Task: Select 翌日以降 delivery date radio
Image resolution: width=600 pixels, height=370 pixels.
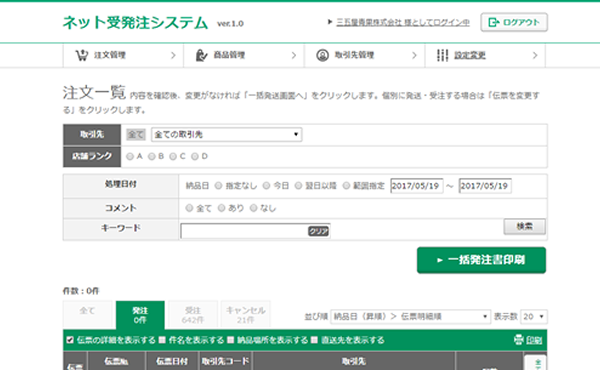Action: pyautogui.click(x=298, y=186)
